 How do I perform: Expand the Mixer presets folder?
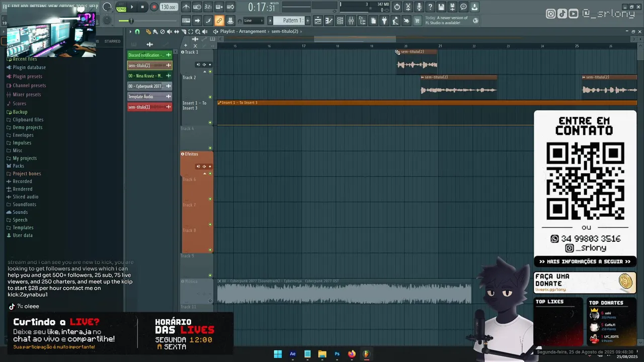click(23, 95)
